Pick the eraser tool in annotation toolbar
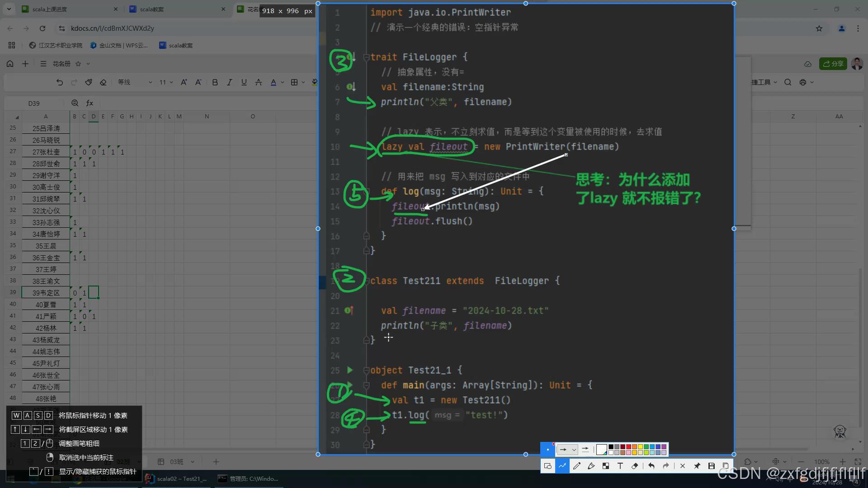868x488 pixels. coord(635,466)
